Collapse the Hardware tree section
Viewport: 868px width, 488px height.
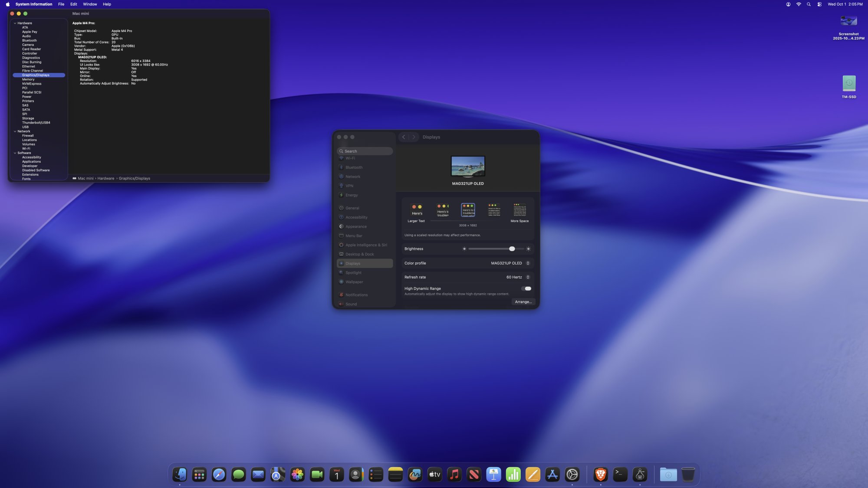15,23
